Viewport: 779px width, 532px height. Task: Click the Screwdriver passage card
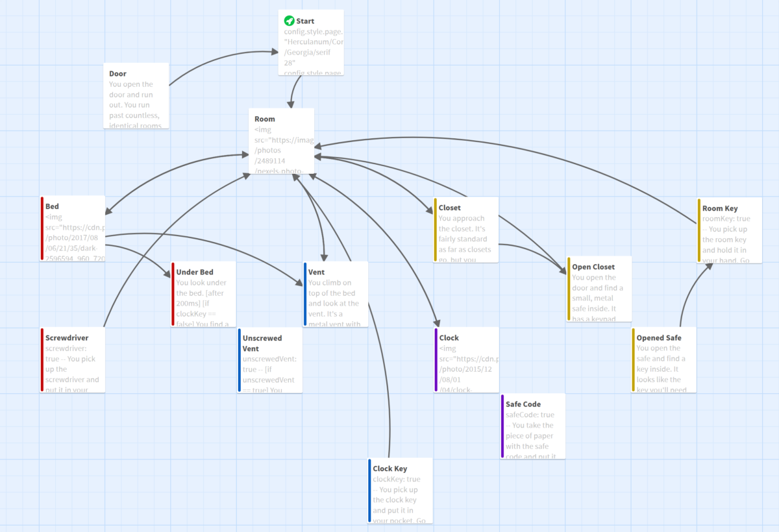[x=73, y=360]
